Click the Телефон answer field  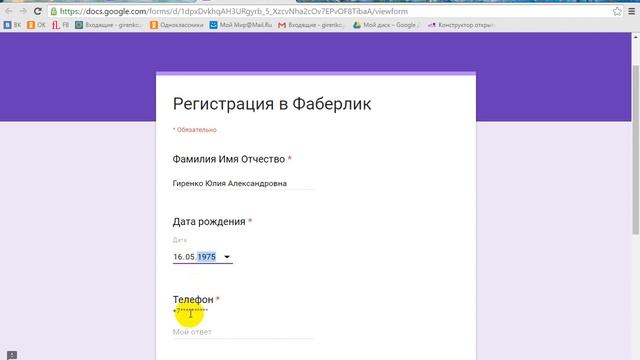tap(243, 332)
